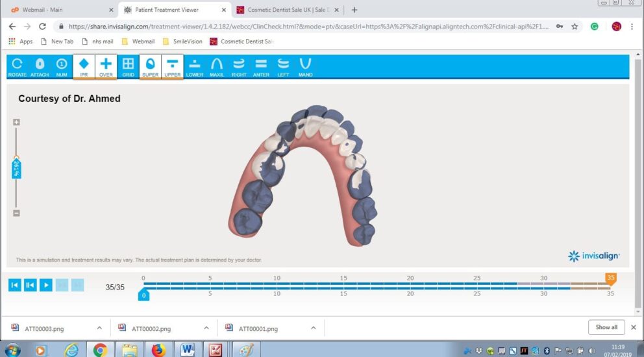Viewport: 644px width, 357px height.
Task: Open a new browser tab
Action: tap(354, 10)
